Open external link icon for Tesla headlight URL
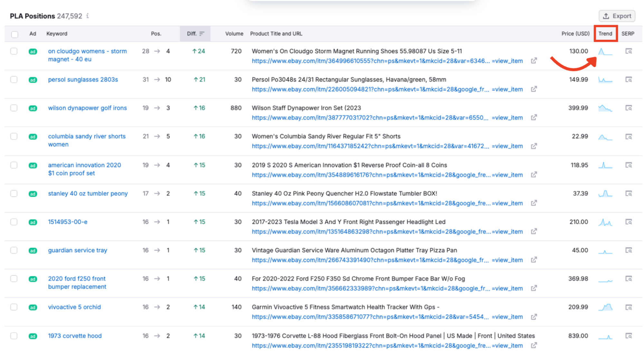The width and height of the screenshot is (644, 351). (534, 232)
